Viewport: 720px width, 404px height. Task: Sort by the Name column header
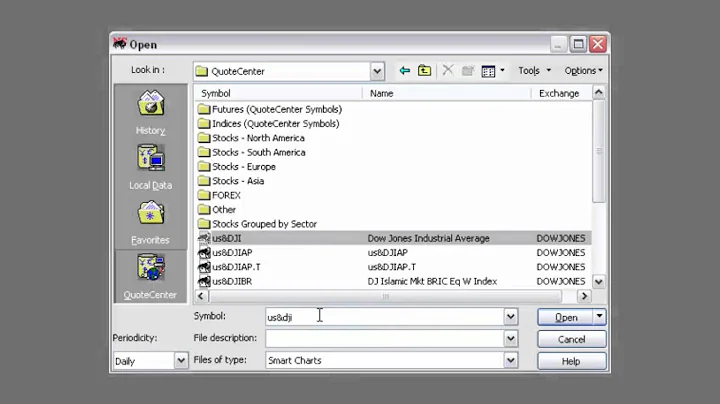tap(447, 93)
